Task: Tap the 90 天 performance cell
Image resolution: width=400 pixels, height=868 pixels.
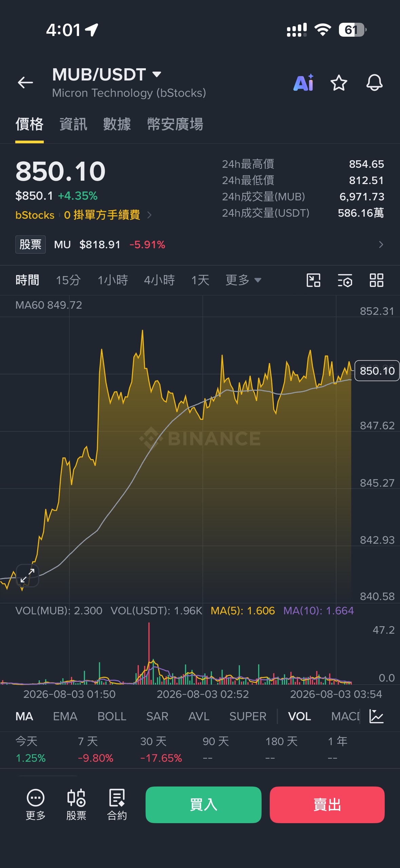Action: (x=216, y=749)
